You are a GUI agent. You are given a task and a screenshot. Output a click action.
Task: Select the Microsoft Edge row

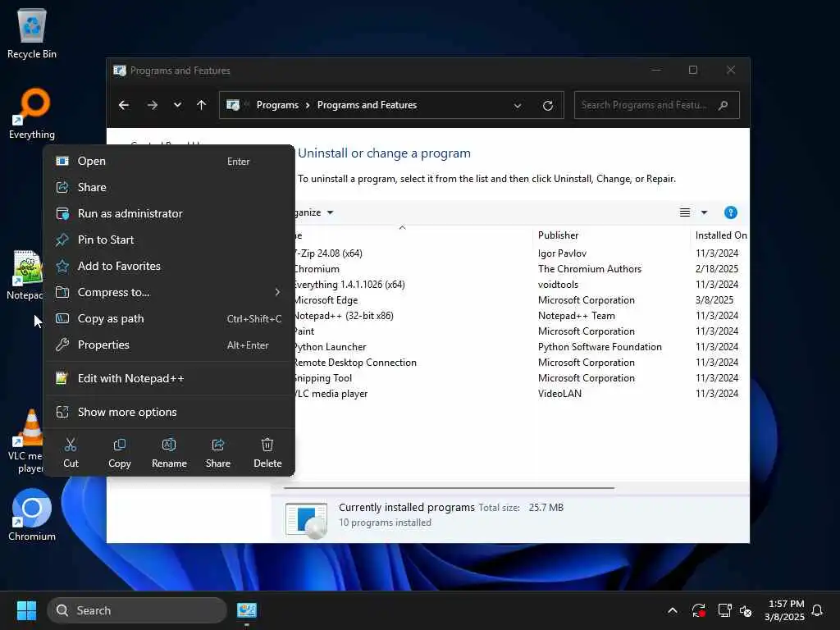coord(521,300)
